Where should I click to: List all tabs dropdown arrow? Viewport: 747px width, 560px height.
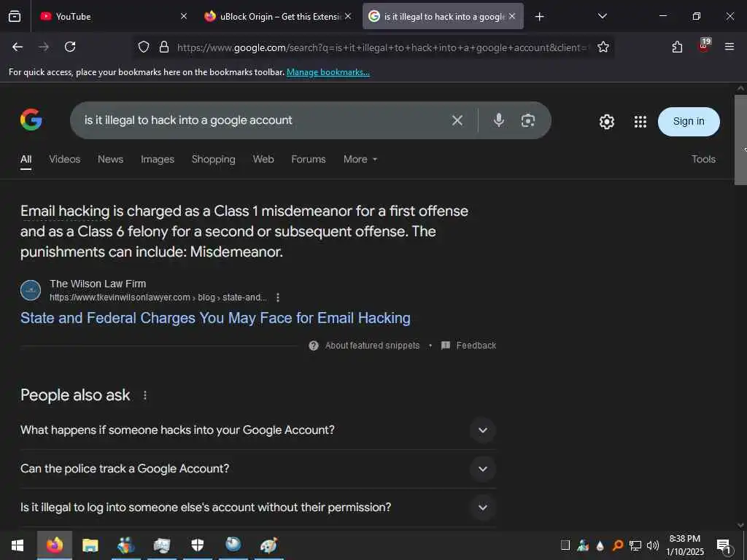click(602, 16)
